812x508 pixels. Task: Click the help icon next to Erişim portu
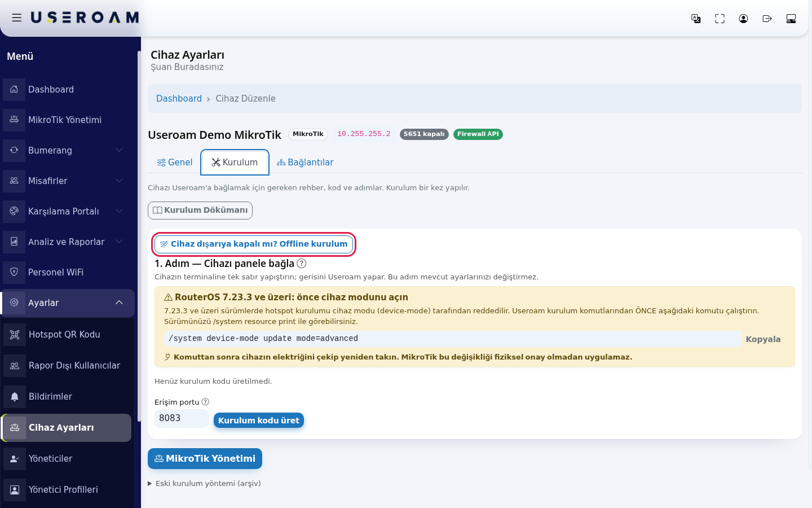(205, 402)
